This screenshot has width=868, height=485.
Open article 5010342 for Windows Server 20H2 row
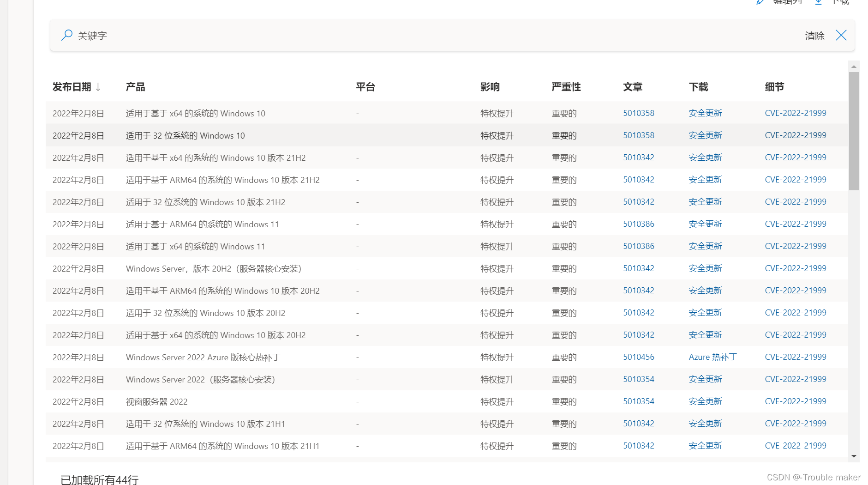639,268
